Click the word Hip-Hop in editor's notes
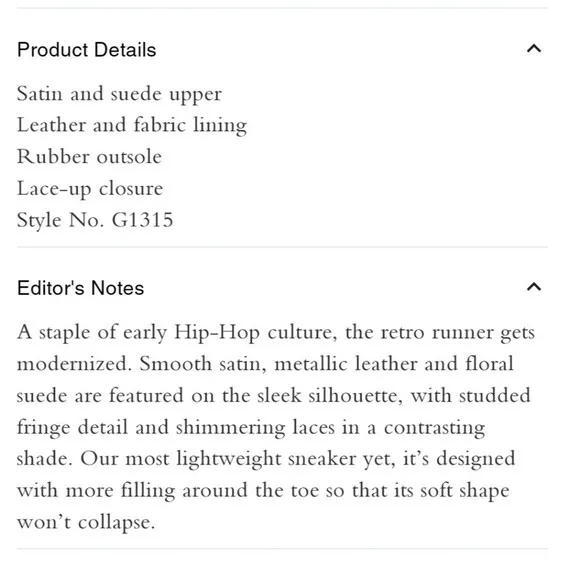This screenshot has height=580, width=580. tap(217, 332)
